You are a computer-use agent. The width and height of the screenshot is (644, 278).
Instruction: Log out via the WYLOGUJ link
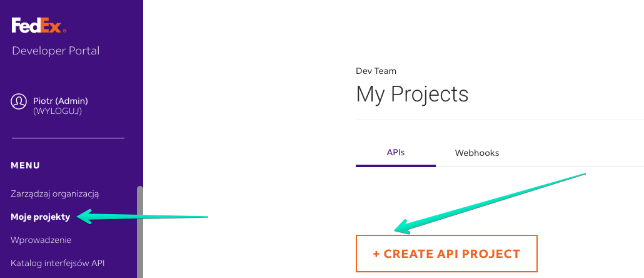pyautogui.click(x=58, y=111)
